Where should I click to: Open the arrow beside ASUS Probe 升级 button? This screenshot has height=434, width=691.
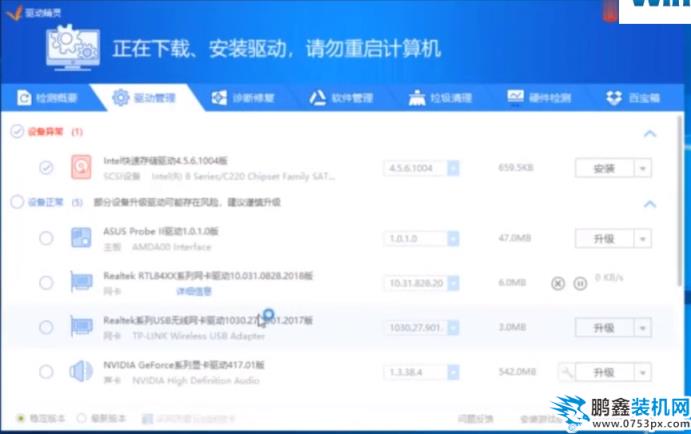click(x=643, y=239)
